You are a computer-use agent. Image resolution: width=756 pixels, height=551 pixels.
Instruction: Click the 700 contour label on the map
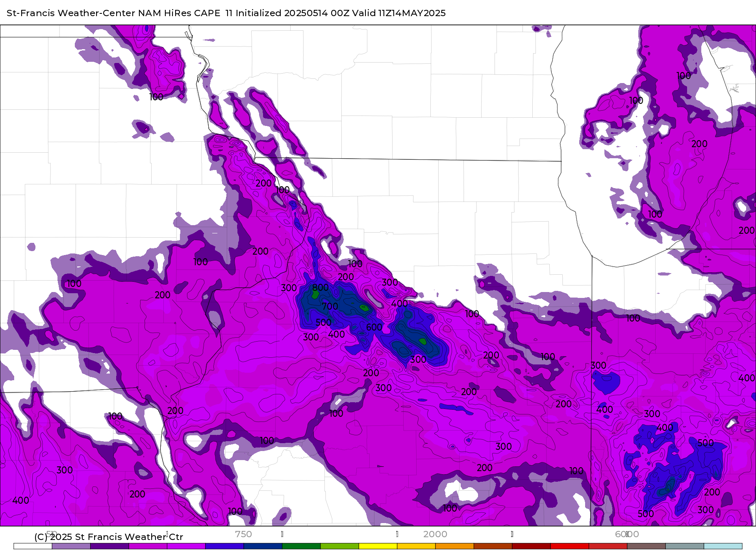[330, 306]
